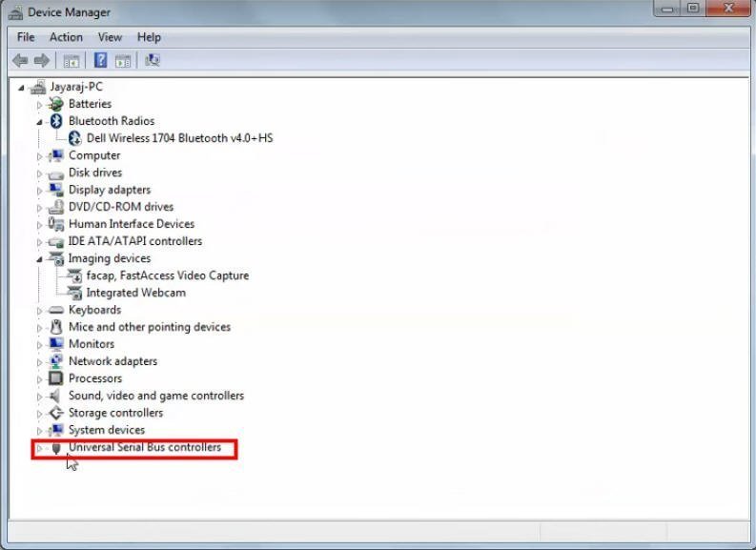Viewport: 756px width, 550px height.
Task: Open the Action menu
Action: (66, 37)
